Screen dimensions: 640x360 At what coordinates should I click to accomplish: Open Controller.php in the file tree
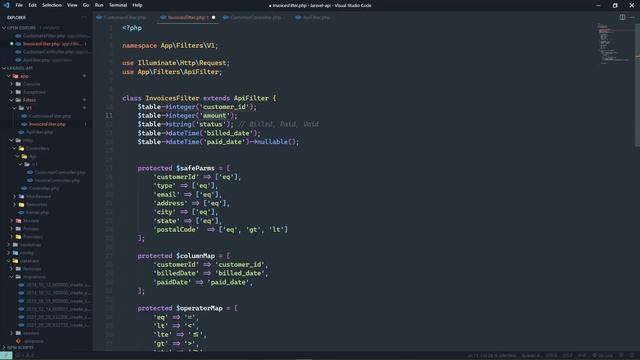point(46,189)
